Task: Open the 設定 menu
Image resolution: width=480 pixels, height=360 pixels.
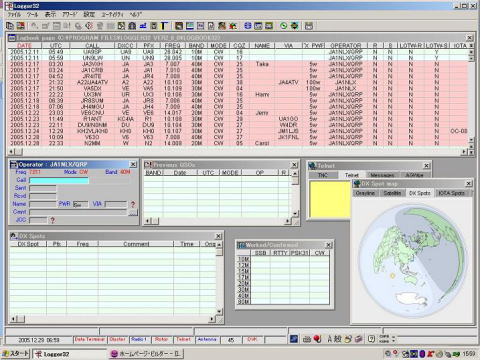Action: point(89,14)
